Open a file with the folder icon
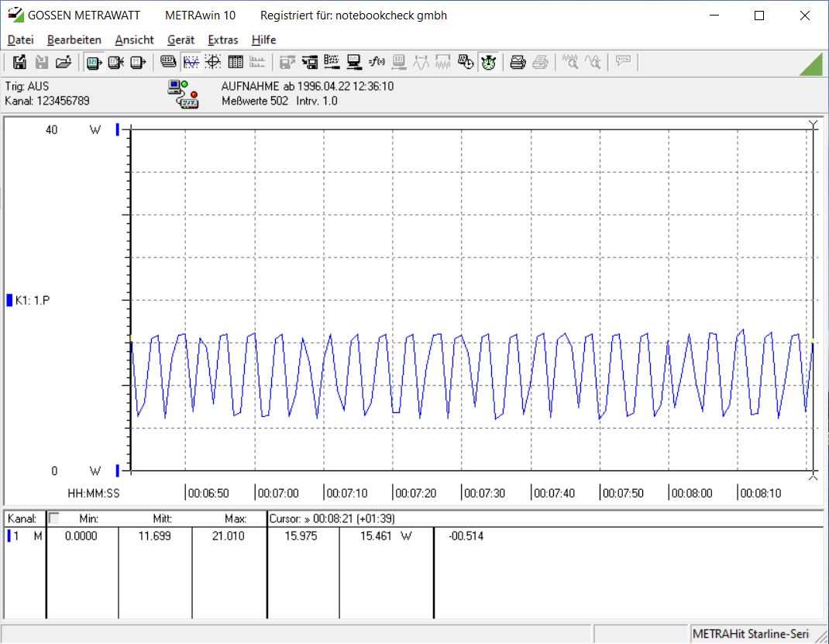The width and height of the screenshot is (829, 644). 64,63
